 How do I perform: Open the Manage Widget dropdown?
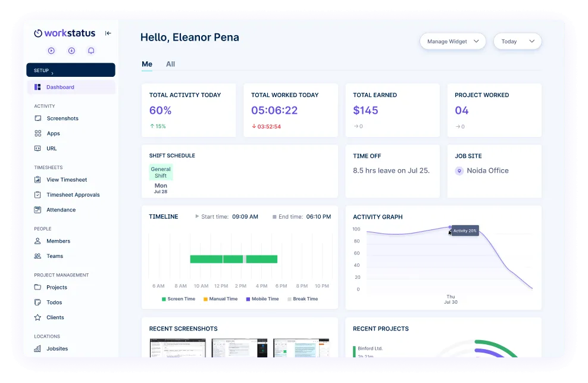coord(453,41)
